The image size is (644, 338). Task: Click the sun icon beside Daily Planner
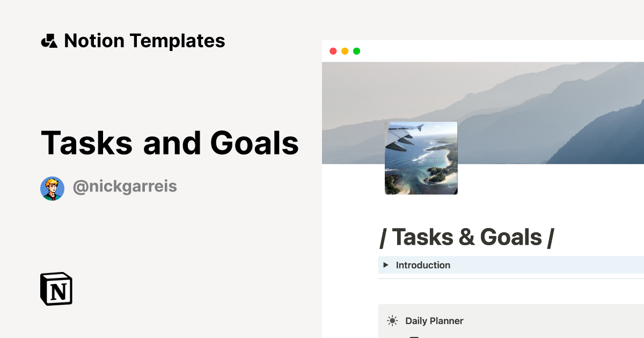392,320
